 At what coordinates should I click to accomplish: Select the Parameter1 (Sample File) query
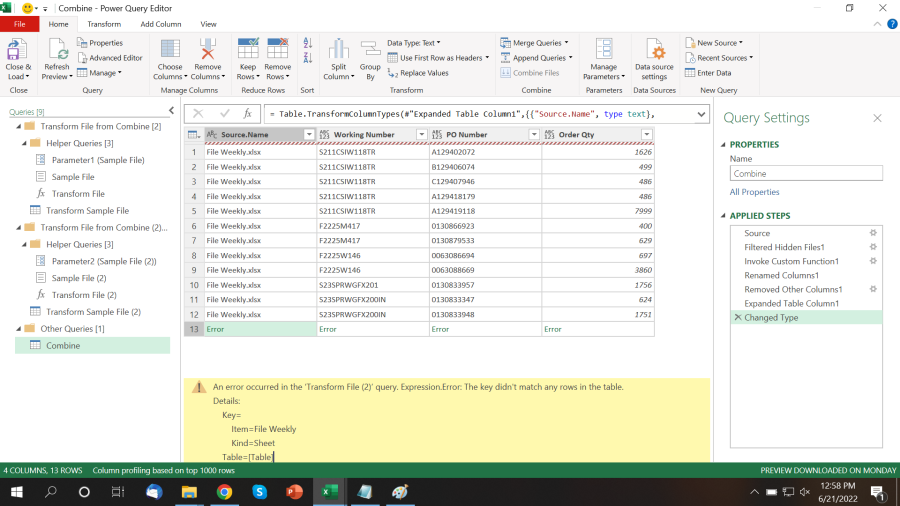(x=98, y=160)
